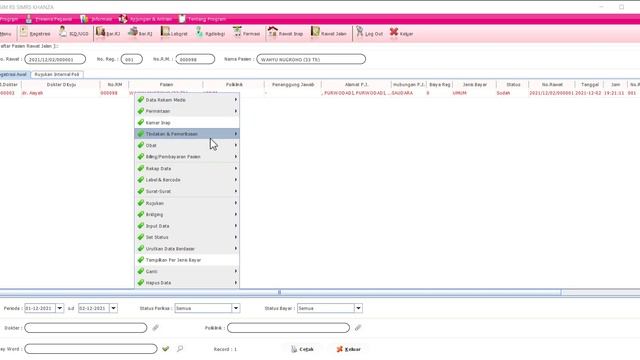This screenshot has height=360, width=640.
Task: Click the first cashier icon after IGD/UGD
Action: tap(108, 33)
